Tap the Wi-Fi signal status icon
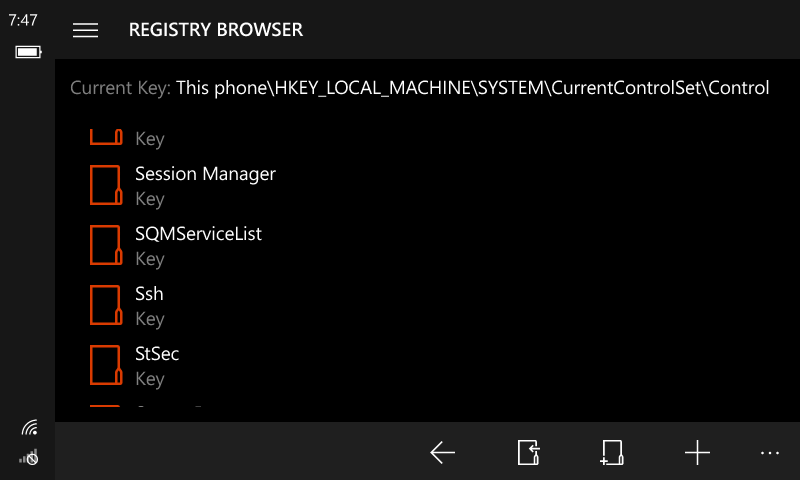This screenshot has height=480, width=800. pyautogui.click(x=29, y=428)
